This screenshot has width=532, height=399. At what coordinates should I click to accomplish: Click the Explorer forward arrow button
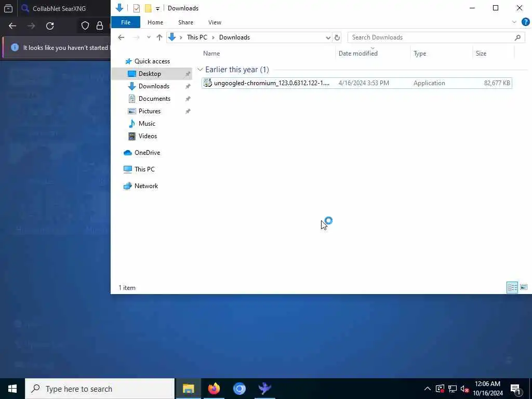[x=136, y=37]
